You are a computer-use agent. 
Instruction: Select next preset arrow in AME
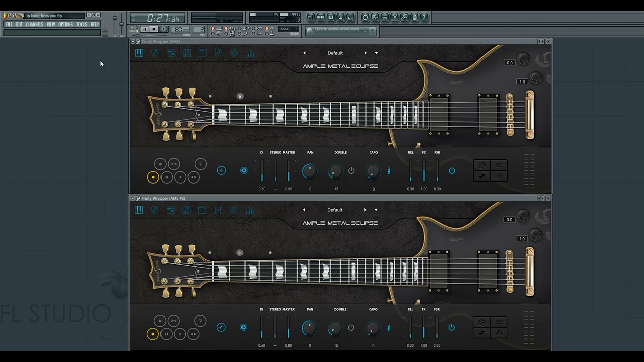tap(366, 53)
